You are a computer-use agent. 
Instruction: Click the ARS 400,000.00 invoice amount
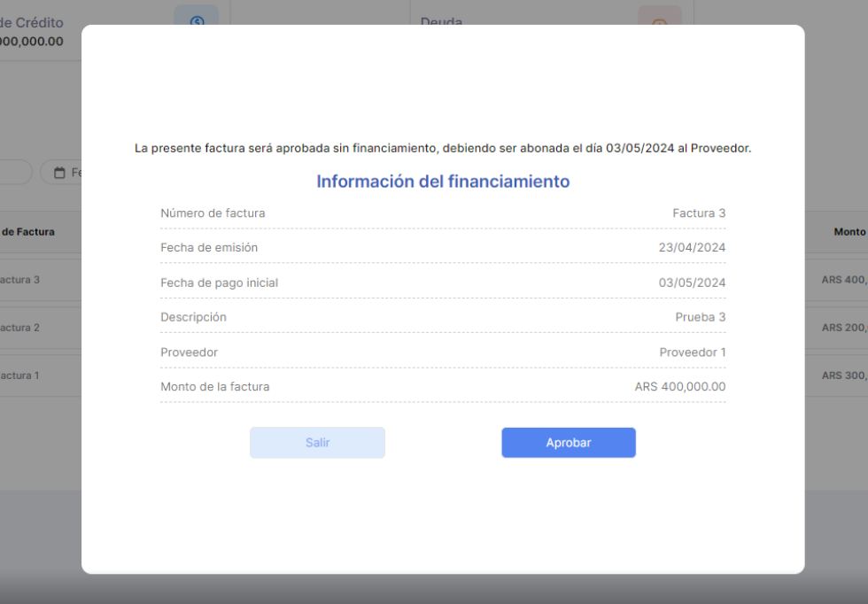(x=679, y=387)
